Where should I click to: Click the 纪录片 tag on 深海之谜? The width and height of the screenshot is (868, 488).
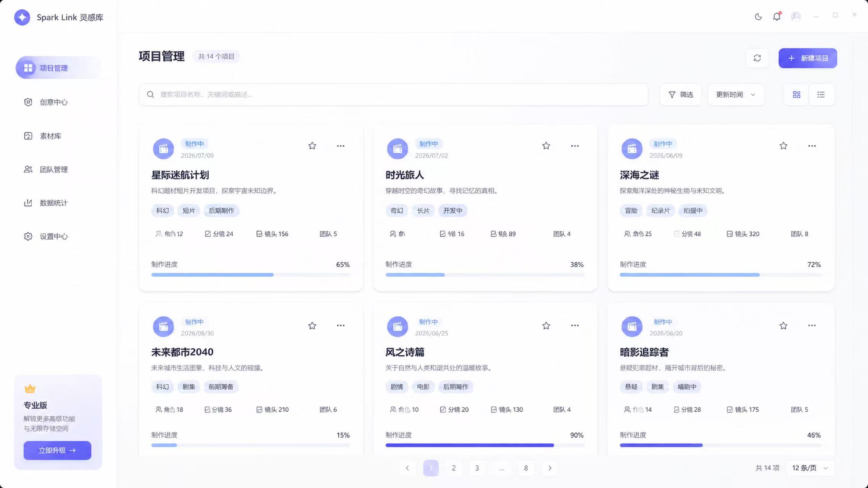click(660, 211)
